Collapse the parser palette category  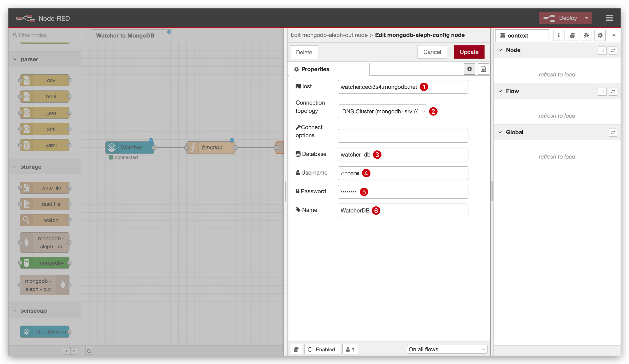tap(45, 59)
